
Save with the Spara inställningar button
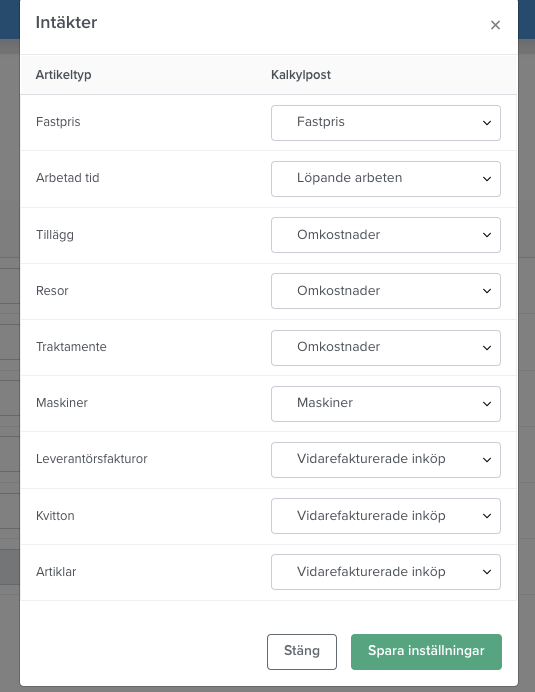click(426, 652)
